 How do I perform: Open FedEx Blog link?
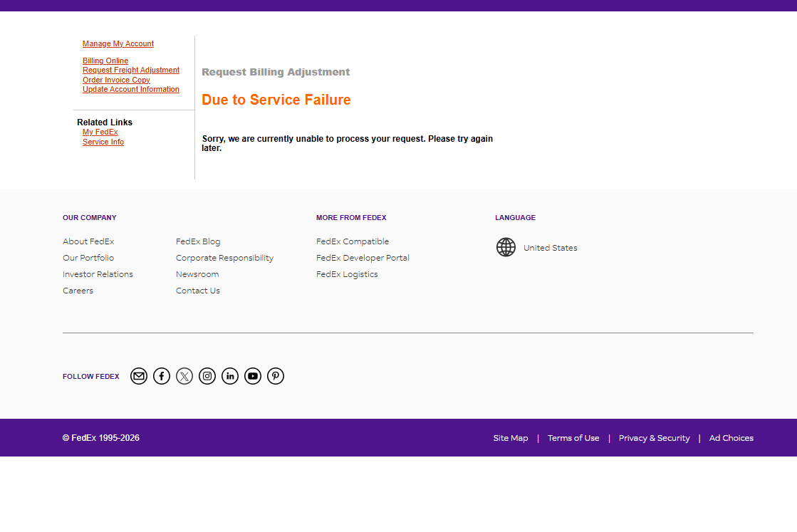(x=198, y=241)
